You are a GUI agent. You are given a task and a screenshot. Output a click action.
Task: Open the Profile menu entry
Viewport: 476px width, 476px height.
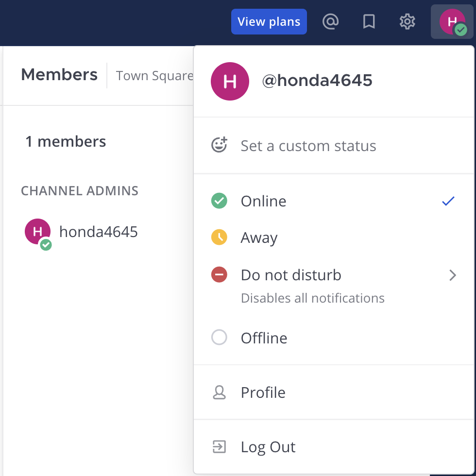pyautogui.click(x=263, y=392)
